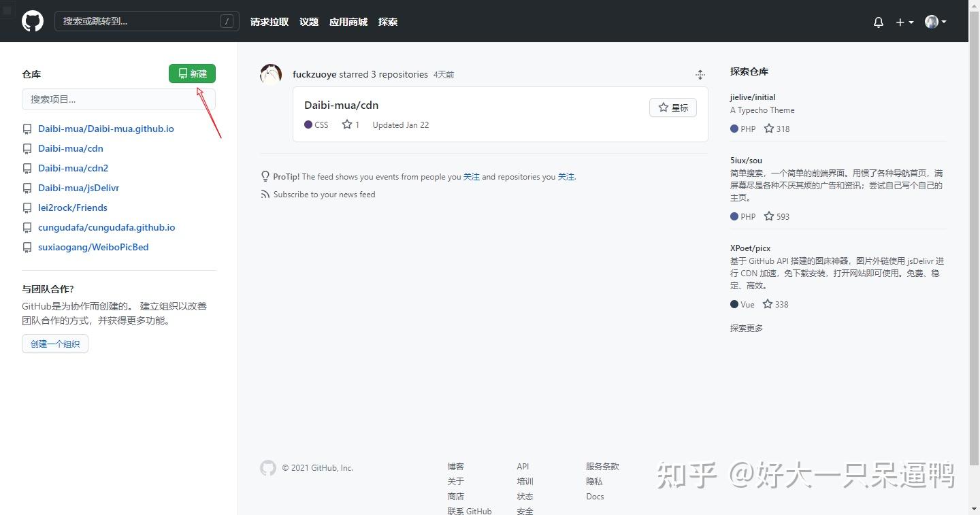Click the RSS feed icon
This screenshot has height=515, width=980.
click(265, 195)
